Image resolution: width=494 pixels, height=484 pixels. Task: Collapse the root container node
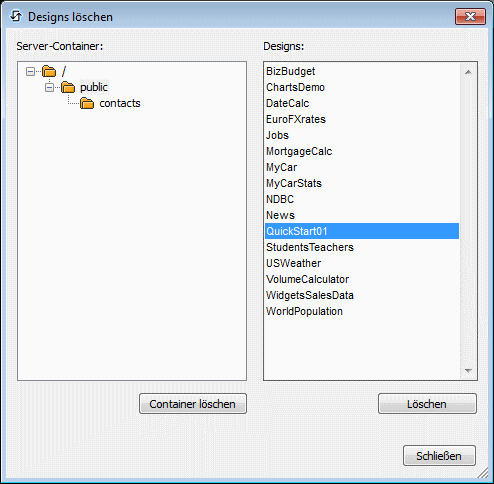[x=30, y=72]
